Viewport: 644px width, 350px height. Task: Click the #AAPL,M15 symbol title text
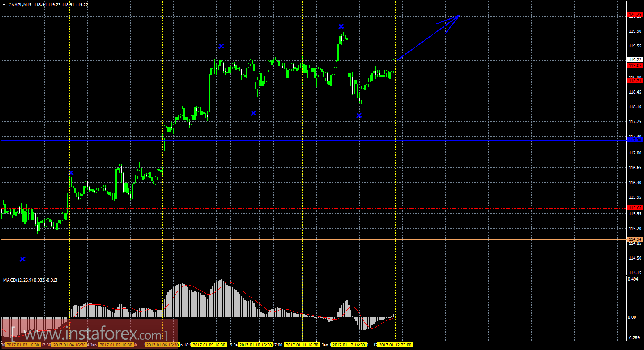point(20,4)
